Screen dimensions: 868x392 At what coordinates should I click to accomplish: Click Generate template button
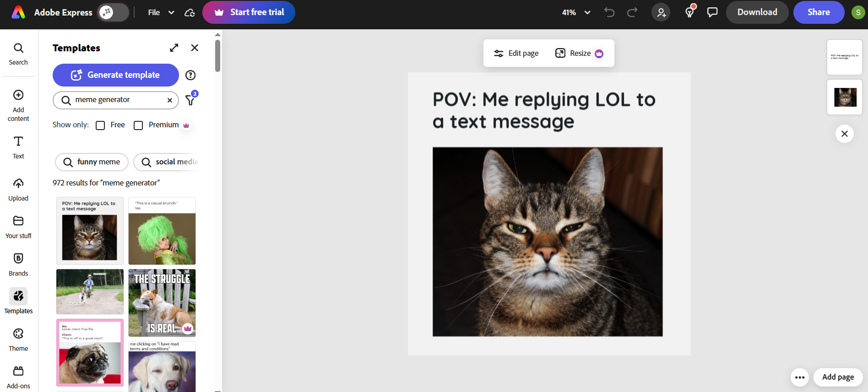pos(116,75)
